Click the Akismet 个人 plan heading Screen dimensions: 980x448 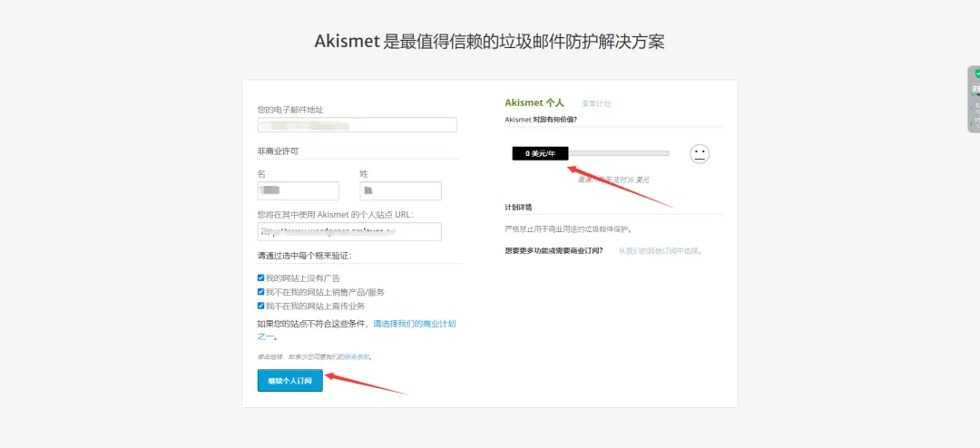534,103
